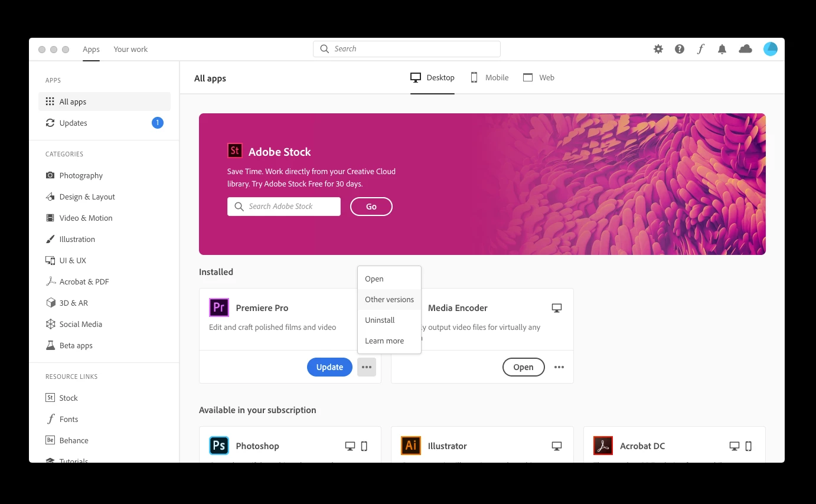Click the Media Encoder desktop platform icon
Image resolution: width=816 pixels, height=504 pixels.
(557, 308)
